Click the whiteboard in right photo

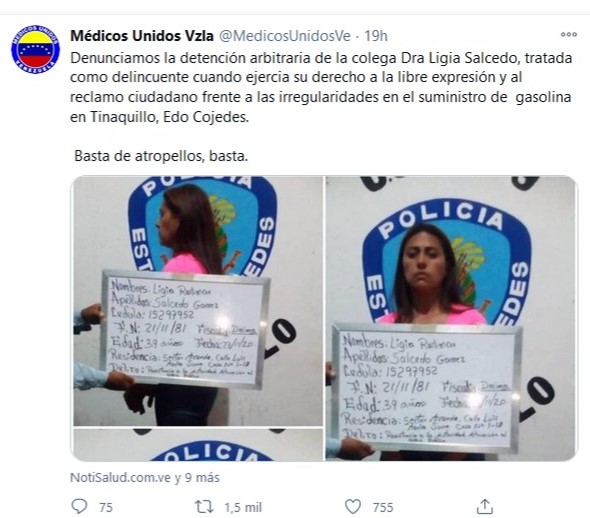tap(426, 387)
